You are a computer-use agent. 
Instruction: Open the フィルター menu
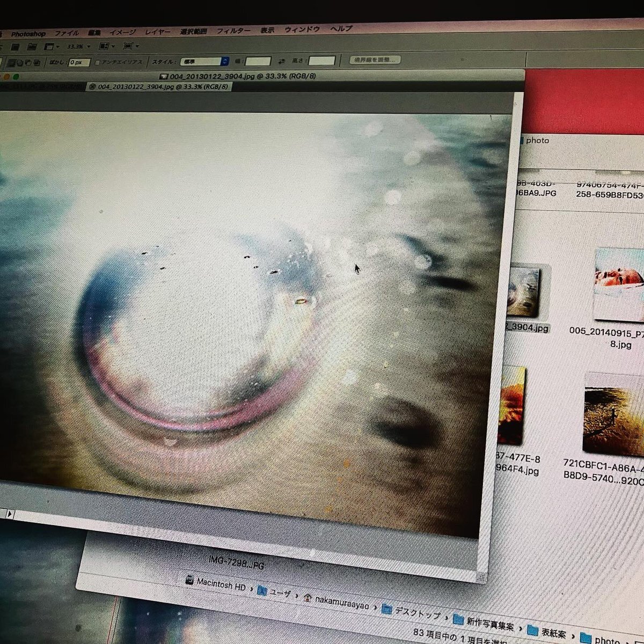[x=233, y=31]
